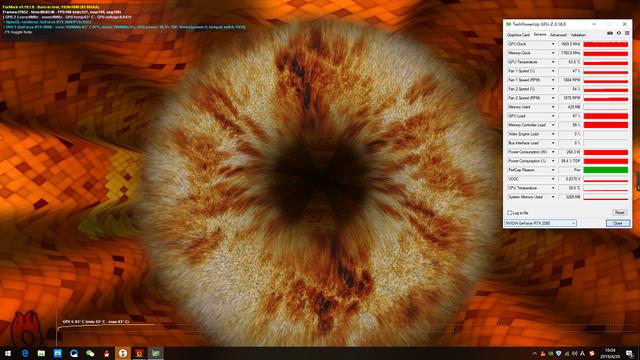
Task: Switch to GPU-Z in the taskbar
Action: tap(156, 353)
